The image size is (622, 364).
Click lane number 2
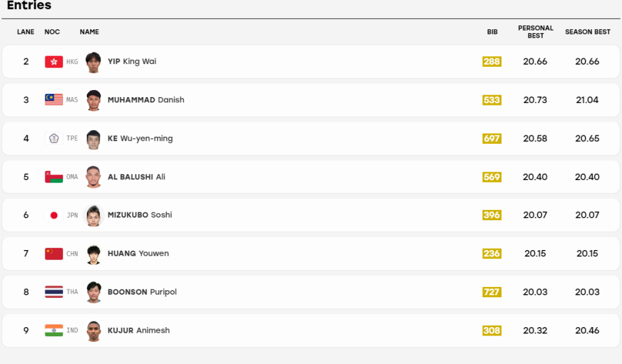point(26,62)
